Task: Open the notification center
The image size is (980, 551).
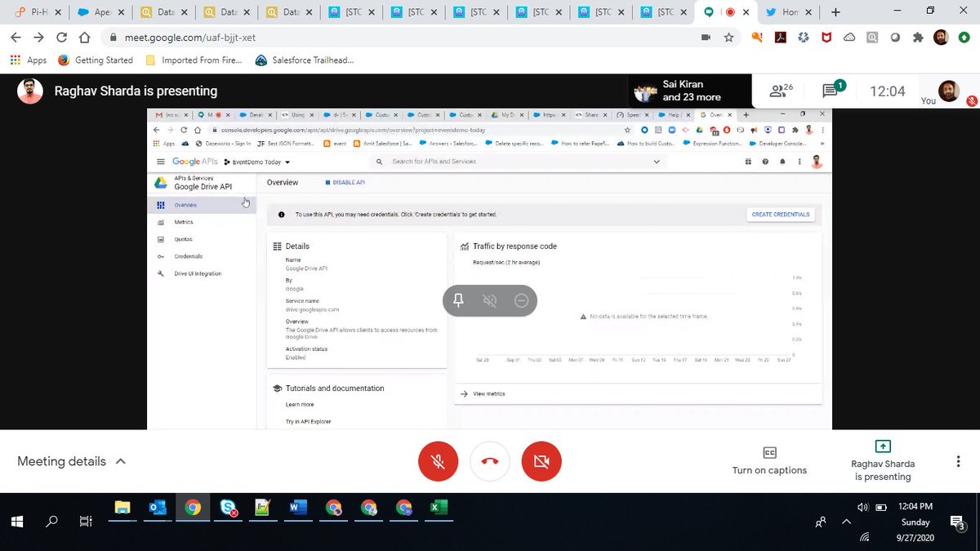Action: click(x=957, y=522)
